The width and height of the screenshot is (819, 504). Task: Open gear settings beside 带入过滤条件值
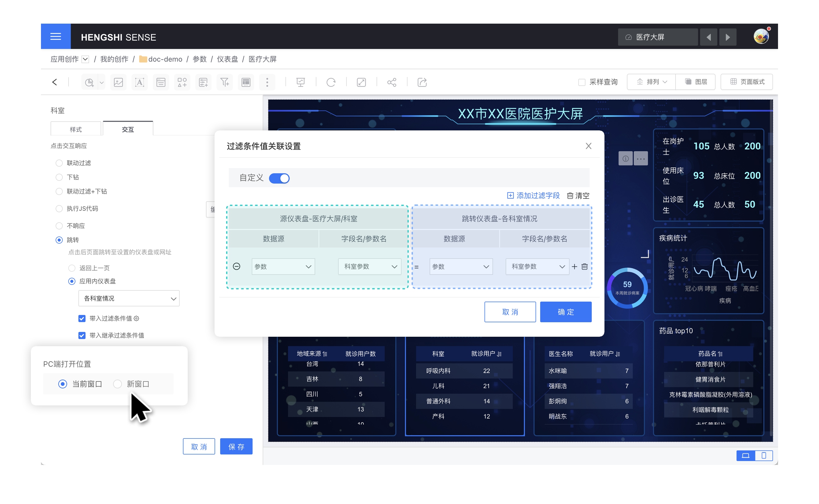136,318
